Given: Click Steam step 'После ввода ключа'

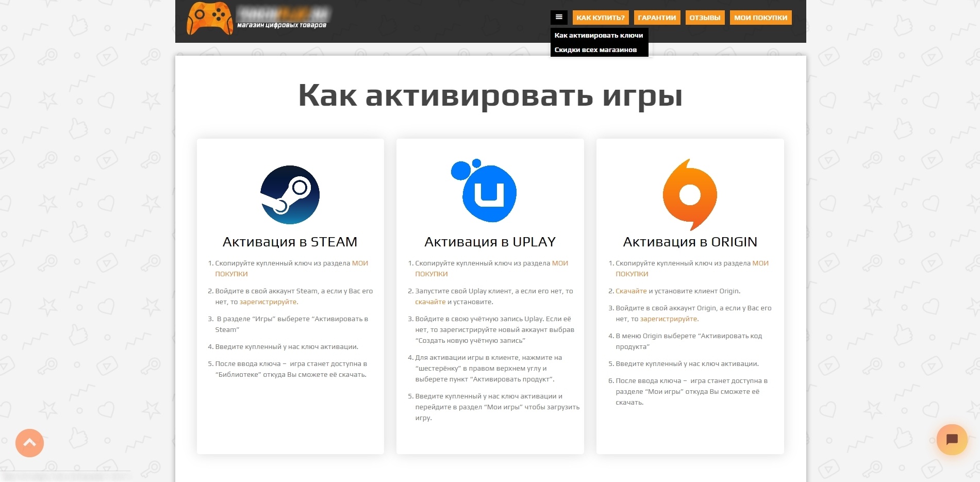Looking at the screenshot, I should [x=291, y=369].
